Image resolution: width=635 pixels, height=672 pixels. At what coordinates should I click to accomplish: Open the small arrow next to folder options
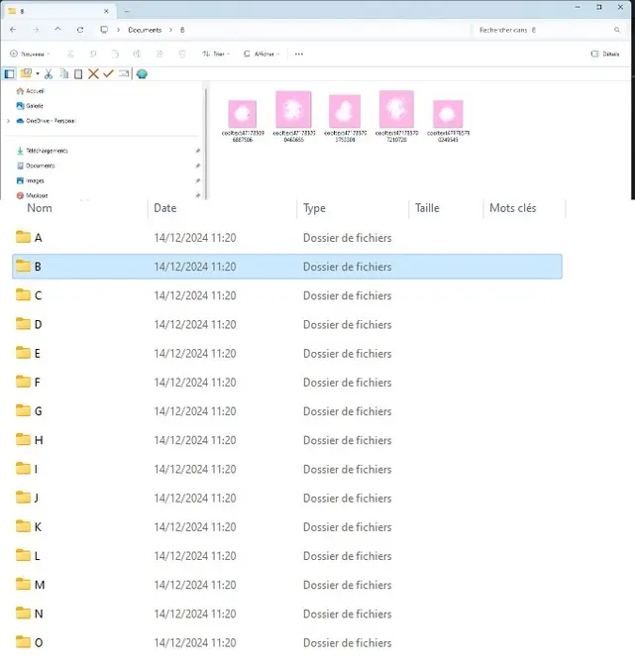pos(38,74)
